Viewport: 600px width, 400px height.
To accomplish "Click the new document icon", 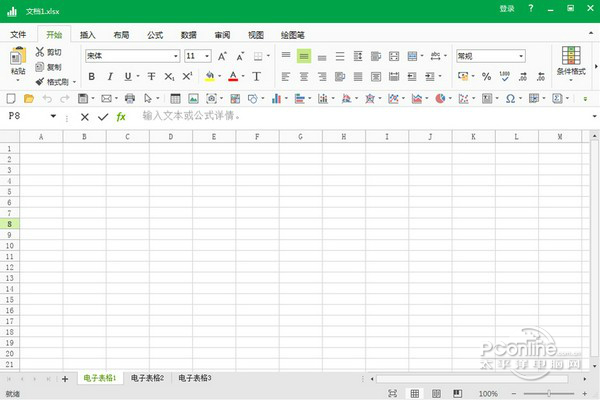I will (x=11, y=99).
